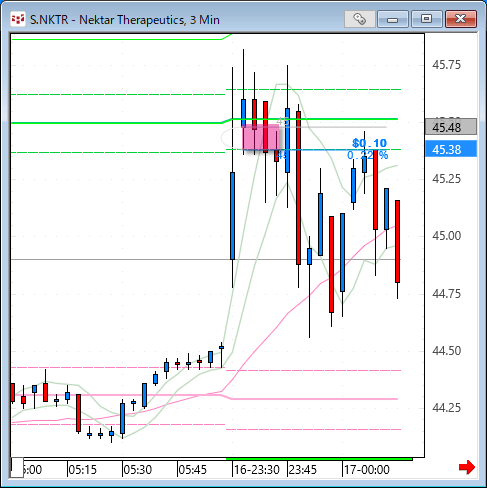487x488 pixels.
Task: Click the red scroll-right arrow
Action: pos(467,467)
